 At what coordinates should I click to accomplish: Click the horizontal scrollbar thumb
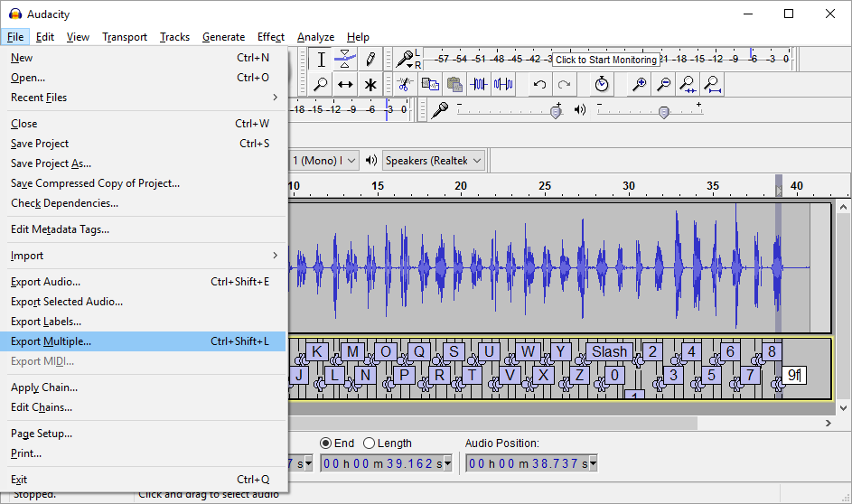[492, 423]
